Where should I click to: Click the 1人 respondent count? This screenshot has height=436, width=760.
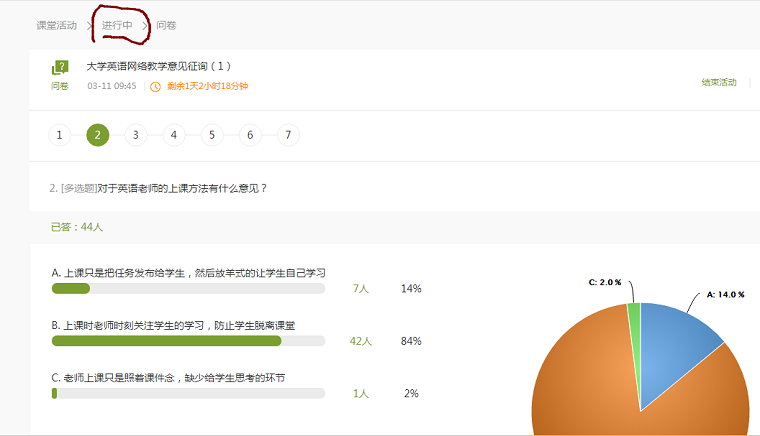pyautogui.click(x=361, y=393)
